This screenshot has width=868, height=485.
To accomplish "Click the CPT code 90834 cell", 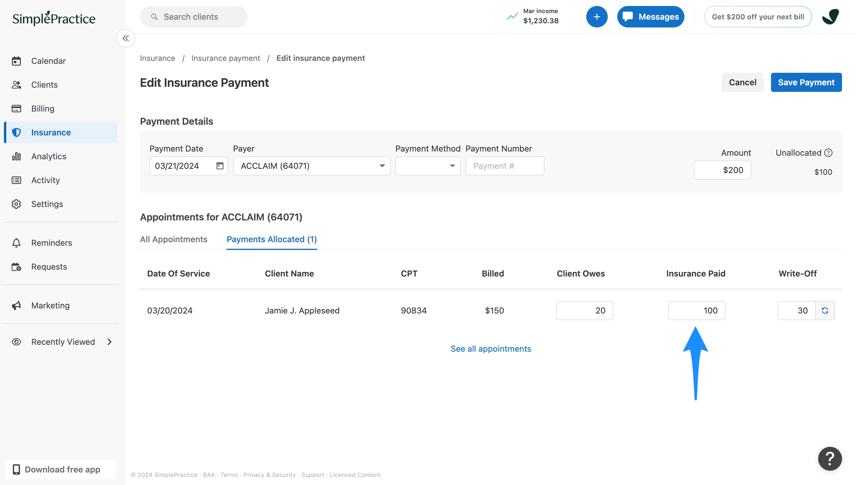I will point(414,311).
